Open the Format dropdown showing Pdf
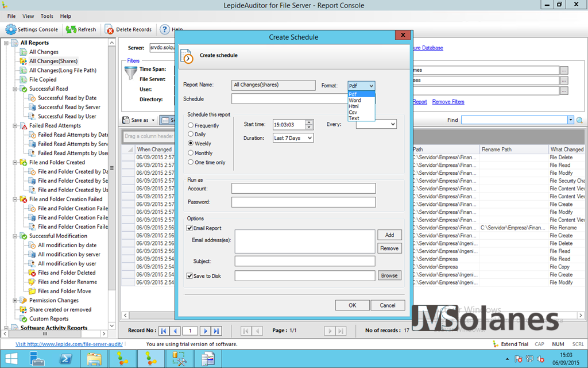The image size is (588, 368). point(361,86)
